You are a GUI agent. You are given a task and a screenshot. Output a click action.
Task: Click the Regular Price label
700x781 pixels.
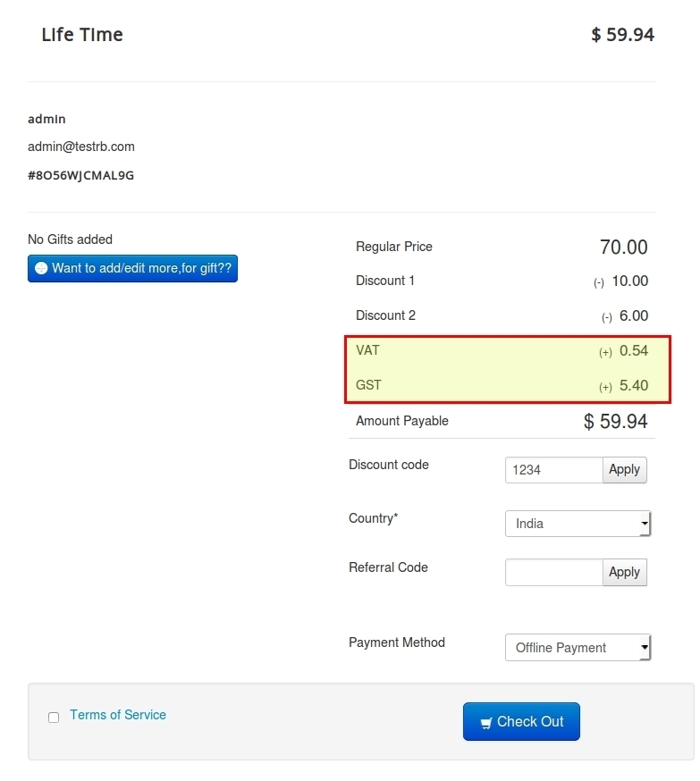394,247
